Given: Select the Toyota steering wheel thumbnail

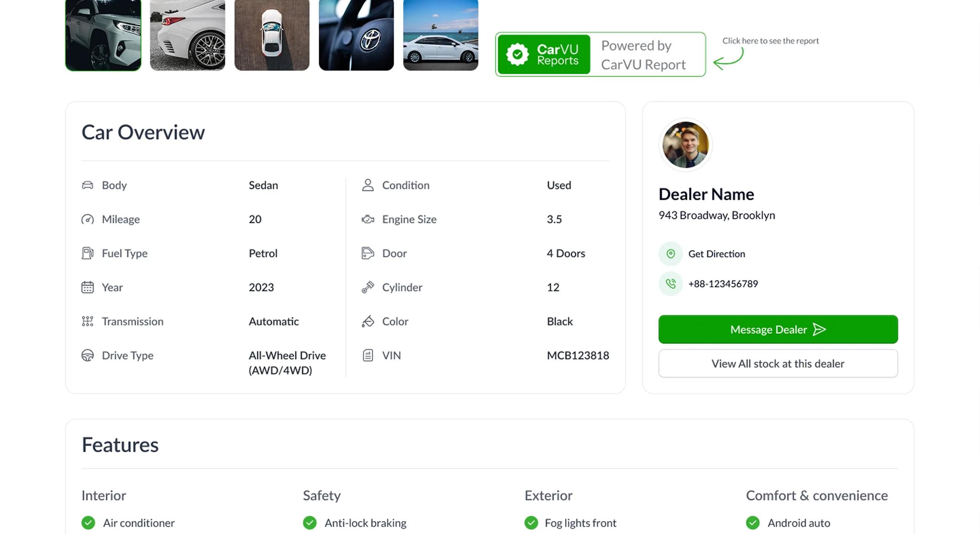Looking at the screenshot, I should click(356, 35).
